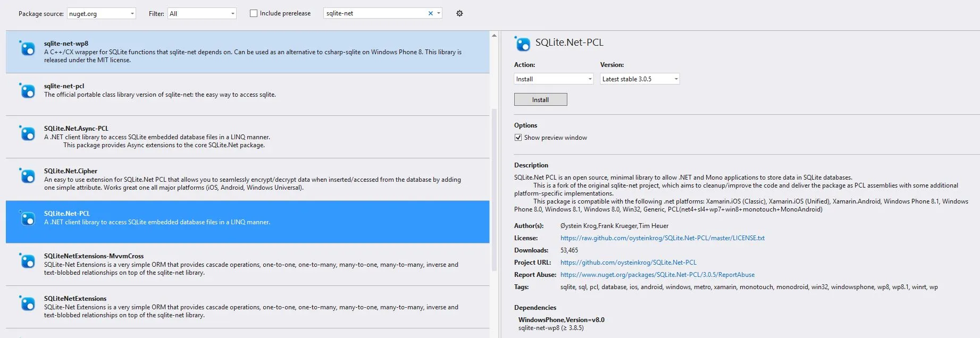Open Version dropdown Latest stable 3.0.5
The height and width of the screenshot is (338, 980).
(x=640, y=79)
